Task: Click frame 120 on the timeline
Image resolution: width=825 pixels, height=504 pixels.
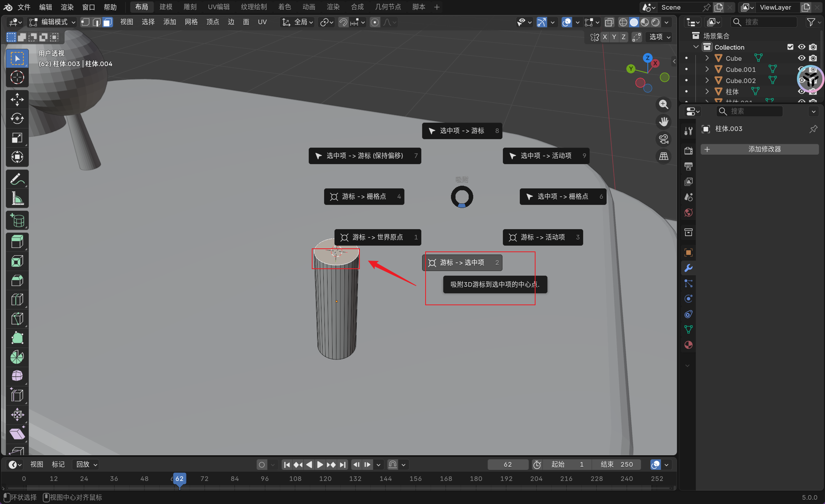Action: click(325, 479)
